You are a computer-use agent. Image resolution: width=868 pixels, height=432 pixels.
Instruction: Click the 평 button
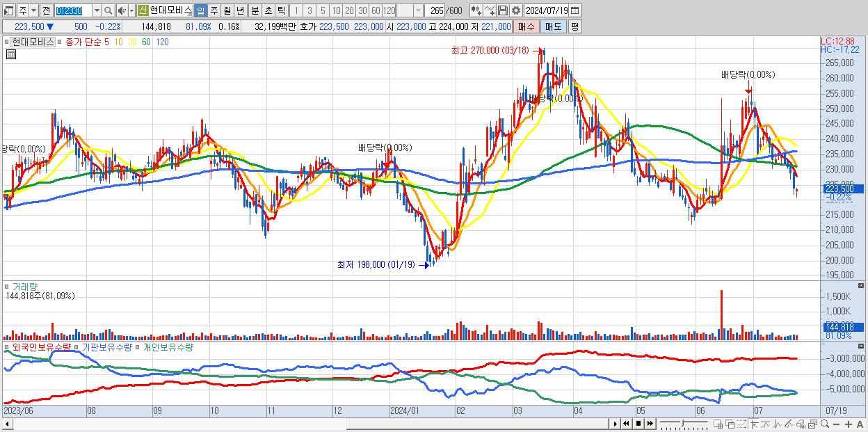pos(574,26)
